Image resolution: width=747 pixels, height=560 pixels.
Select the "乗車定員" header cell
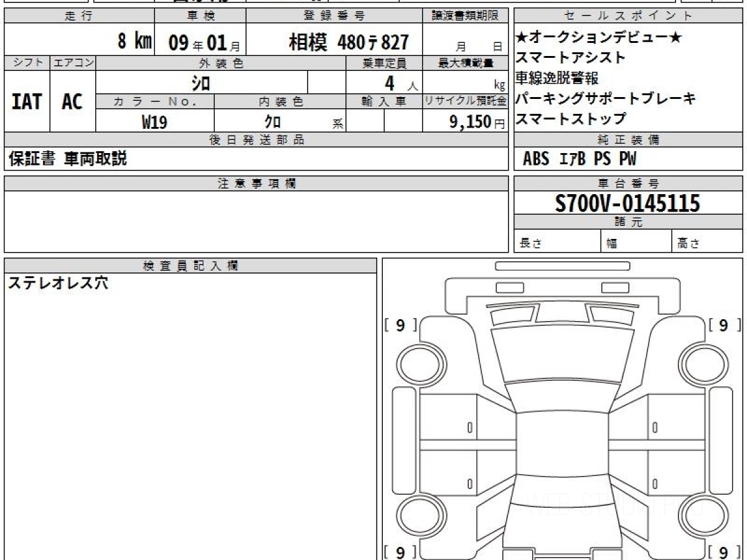pyautogui.click(x=384, y=63)
